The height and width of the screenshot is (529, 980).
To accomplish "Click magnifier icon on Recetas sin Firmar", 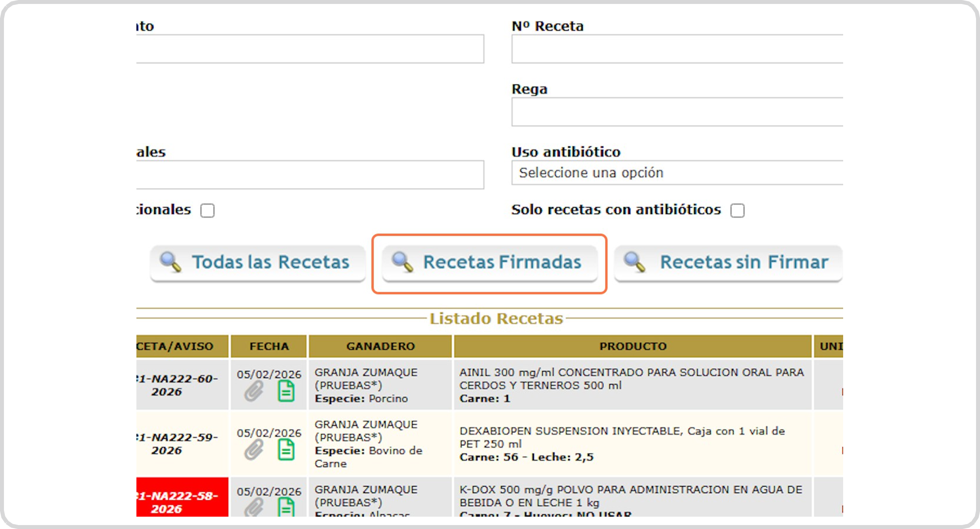I will [x=635, y=262].
